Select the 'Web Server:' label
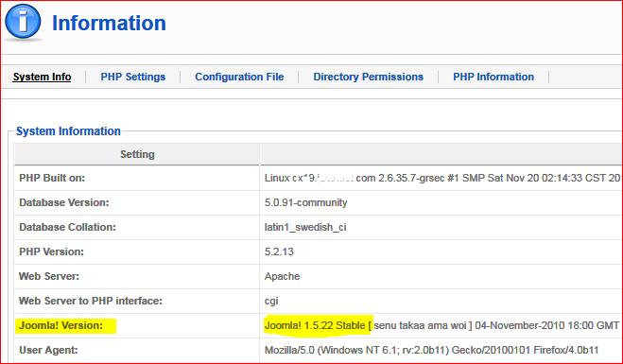 [x=49, y=277]
